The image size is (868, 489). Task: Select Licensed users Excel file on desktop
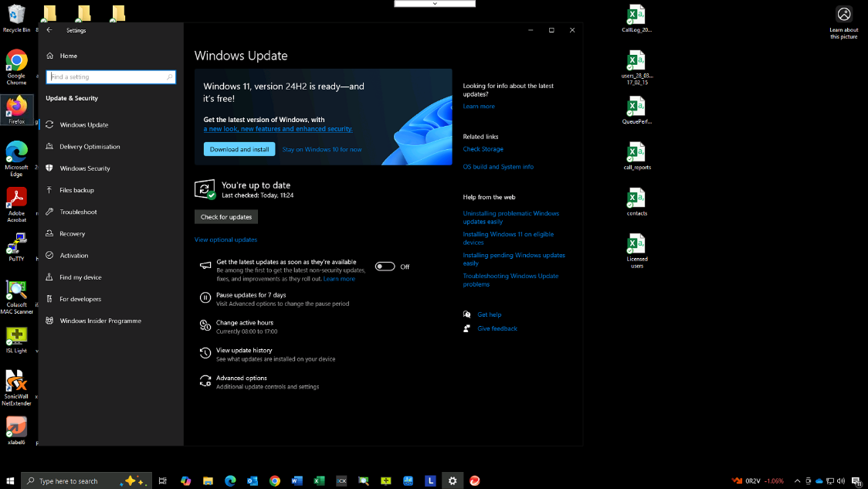pyautogui.click(x=636, y=251)
